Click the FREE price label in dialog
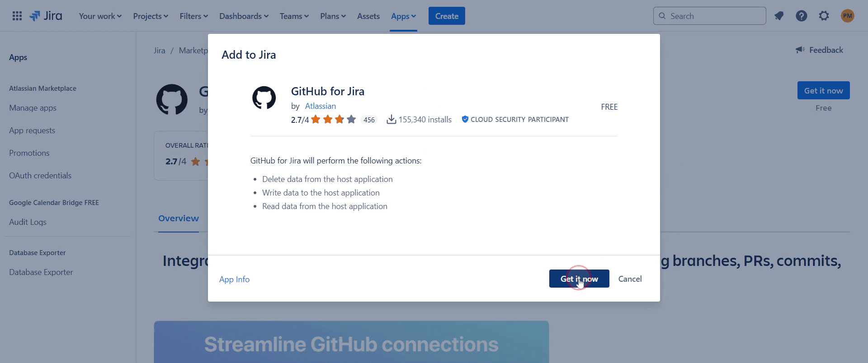Viewport: 868px width, 363px height. (x=609, y=107)
